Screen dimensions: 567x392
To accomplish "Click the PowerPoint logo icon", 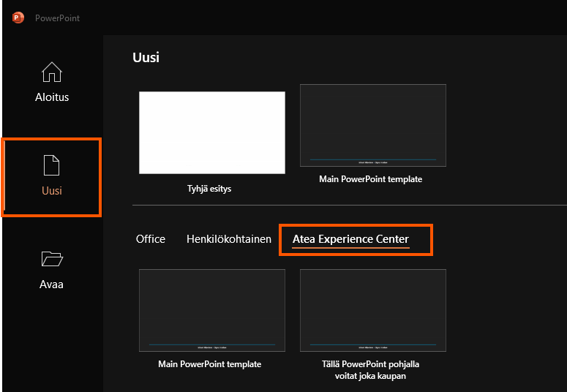I will pos(18,18).
